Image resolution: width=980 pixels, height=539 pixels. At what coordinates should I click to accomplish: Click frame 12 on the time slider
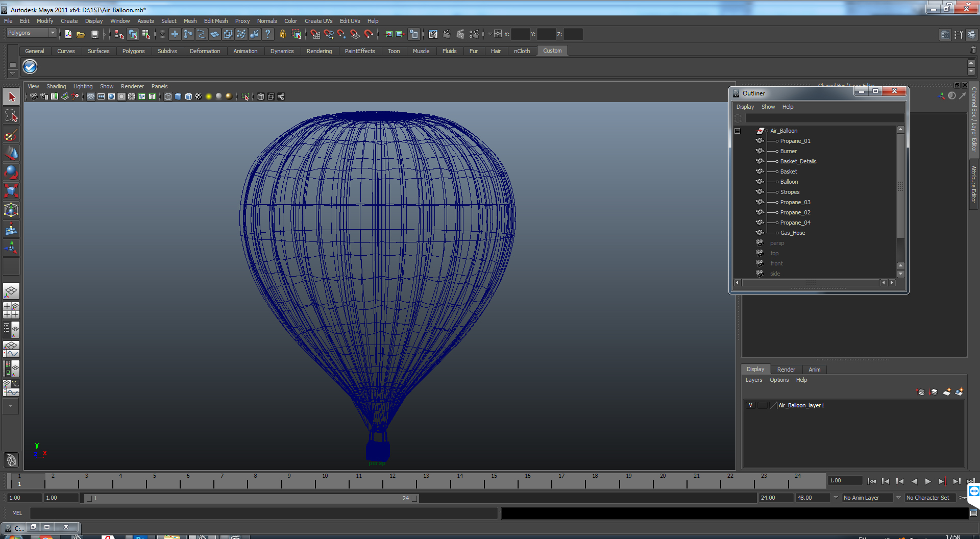click(392, 480)
